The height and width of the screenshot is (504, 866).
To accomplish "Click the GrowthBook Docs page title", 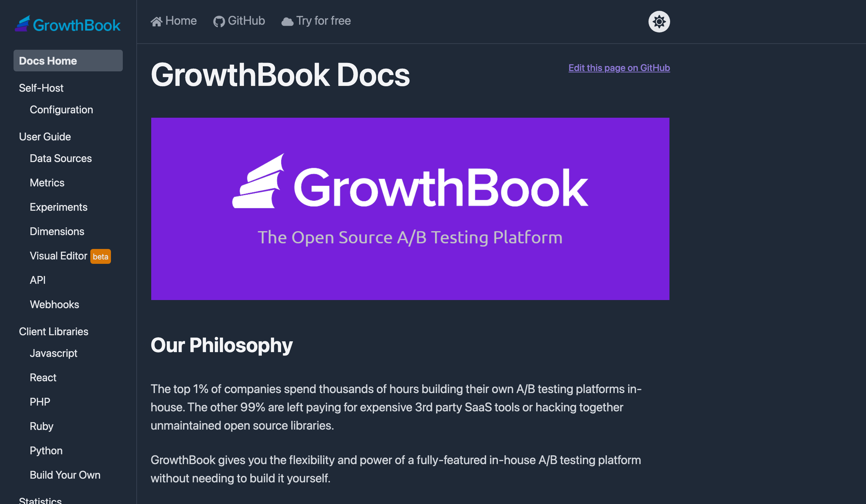I will coord(280,75).
